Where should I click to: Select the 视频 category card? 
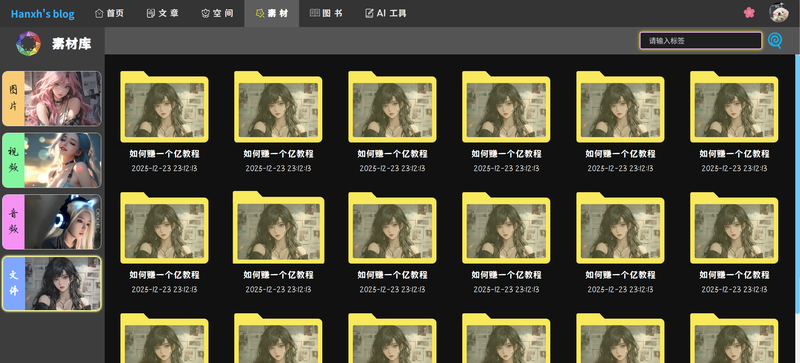point(52,160)
